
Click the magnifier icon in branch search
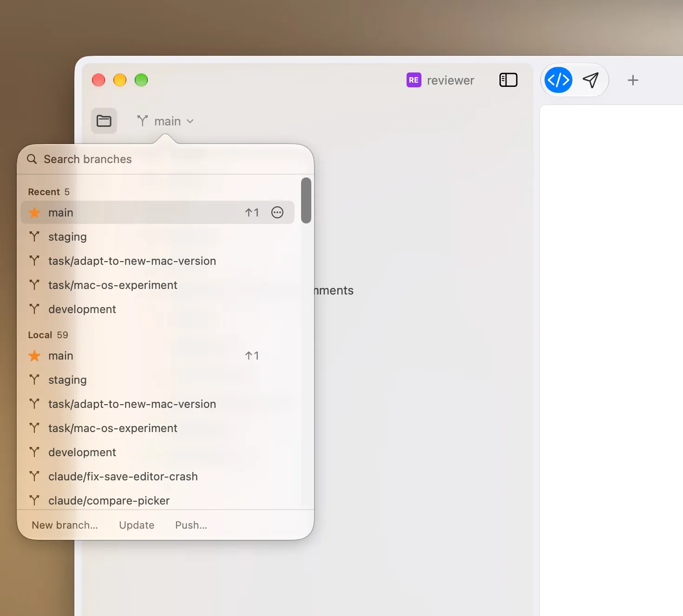pyautogui.click(x=32, y=159)
